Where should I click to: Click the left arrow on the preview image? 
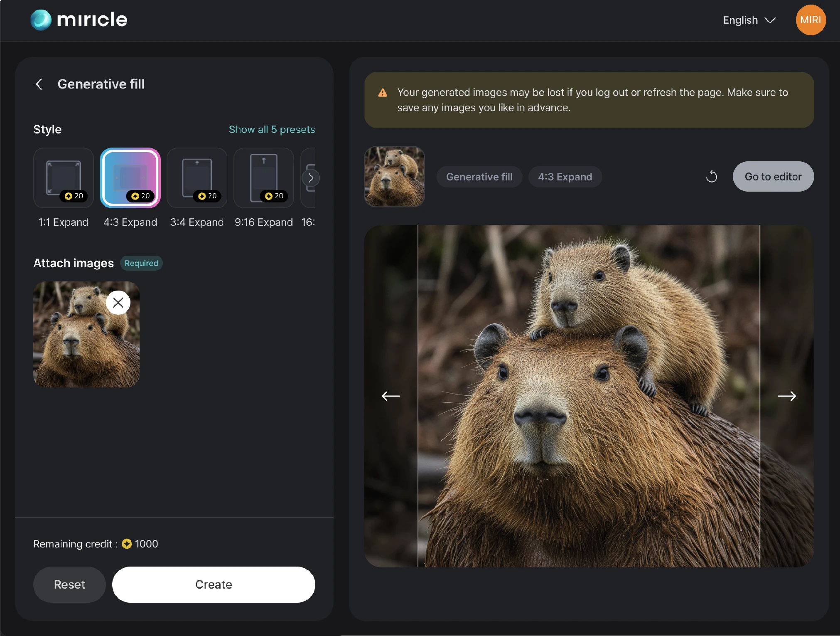pyautogui.click(x=390, y=396)
